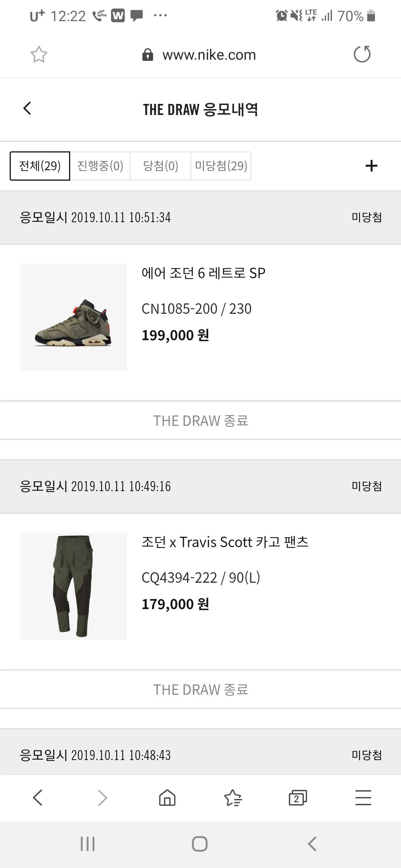Open the 에어 조던 6 레트로 SP title
The width and height of the screenshot is (401, 868).
pyautogui.click(x=203, y=273)
